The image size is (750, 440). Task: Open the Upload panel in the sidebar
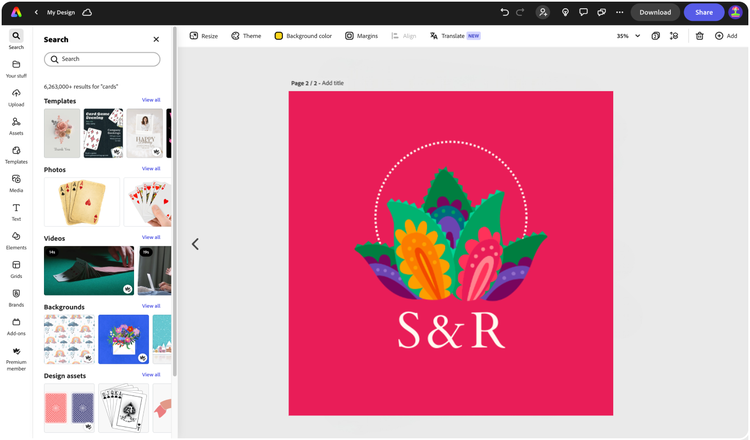coord(16,97)
